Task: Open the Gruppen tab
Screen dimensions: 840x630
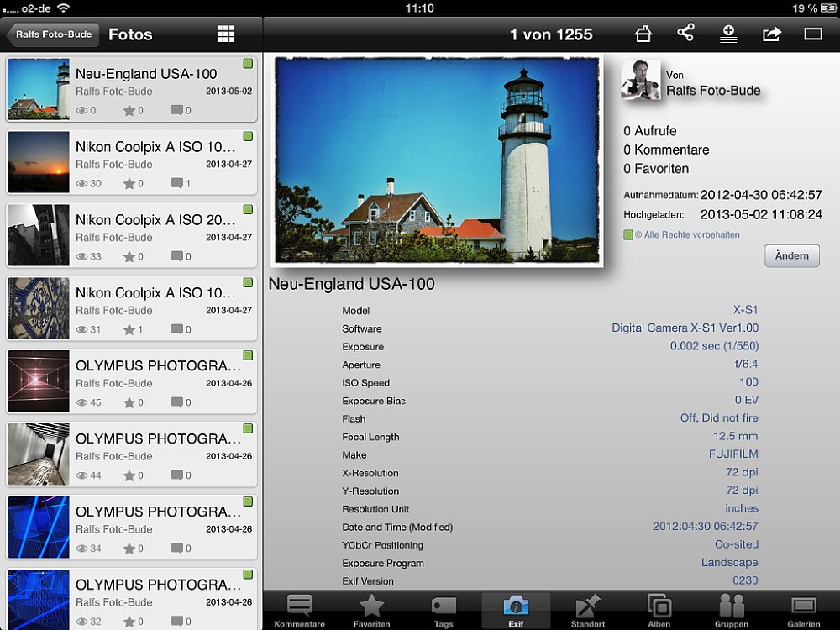Action: [x=732, y=611]
